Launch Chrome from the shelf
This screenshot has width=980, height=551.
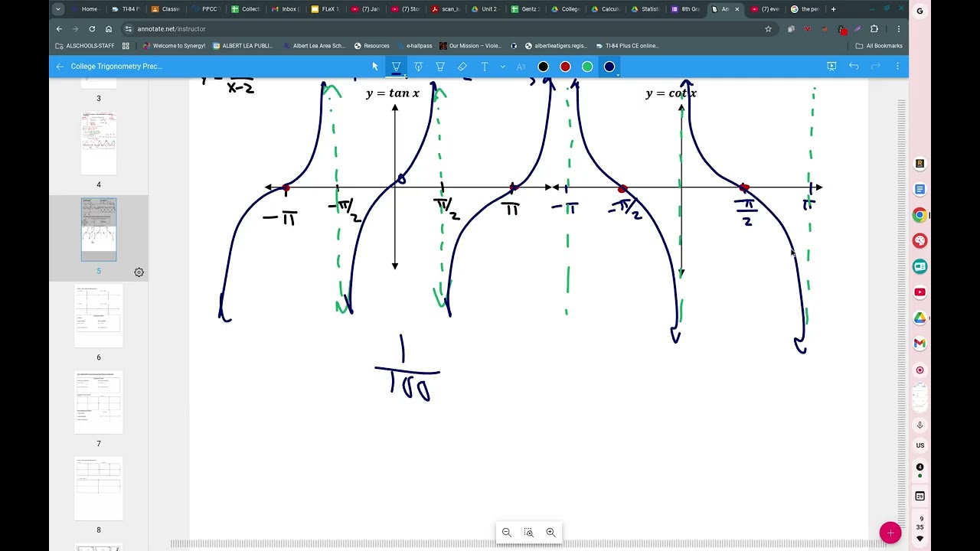pos(920,215)
